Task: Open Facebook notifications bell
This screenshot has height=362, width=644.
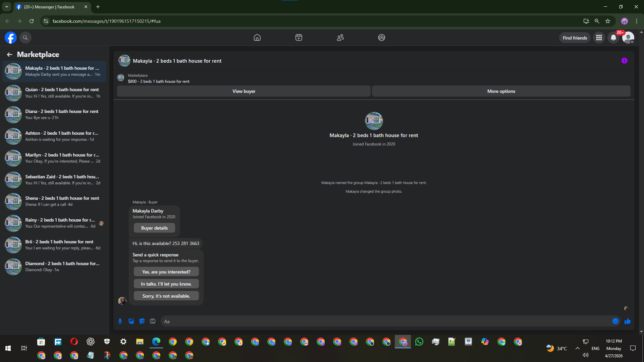Action: coord(613,38)
